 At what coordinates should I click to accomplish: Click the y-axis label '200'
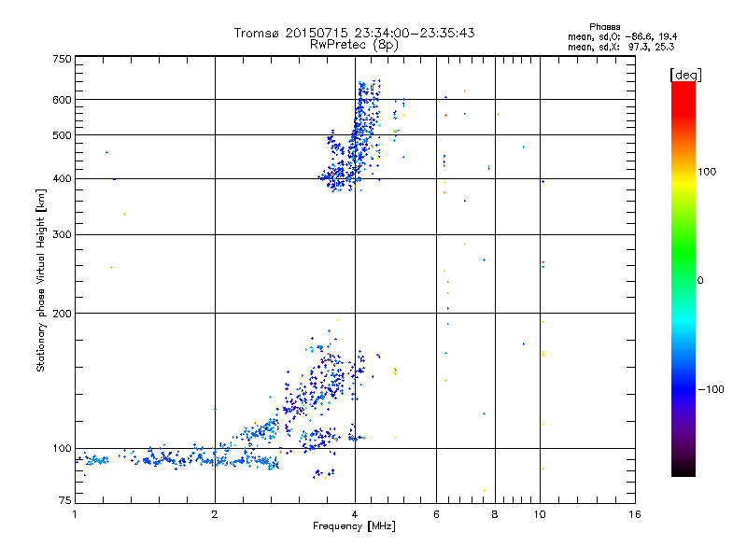tap(62, 314)
